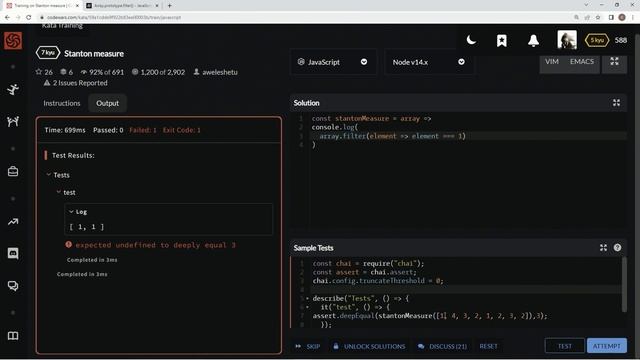This screenshot has height=360, width=640.
Task: Collapse the Log section
Action: 71,211
